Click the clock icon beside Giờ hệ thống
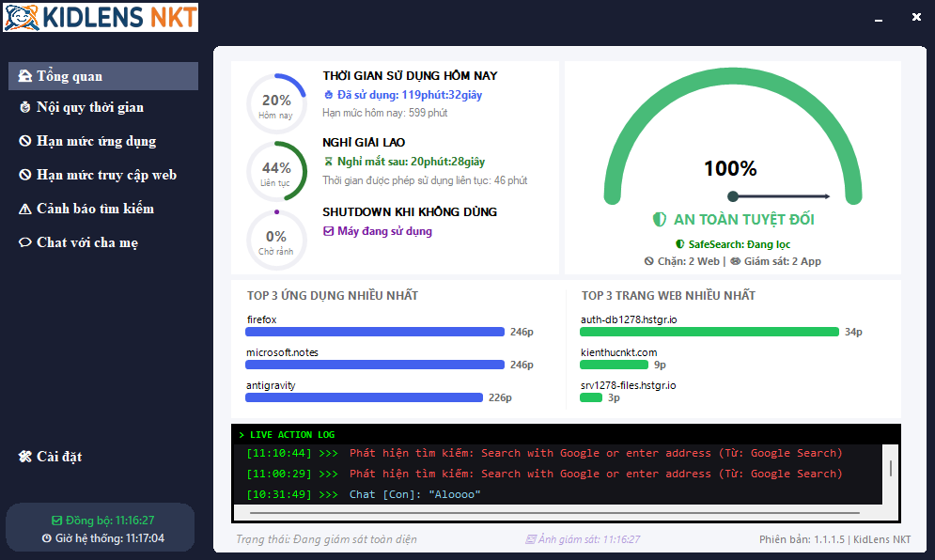The height and width of the screenshot is (560, 935). click(46, 538)
